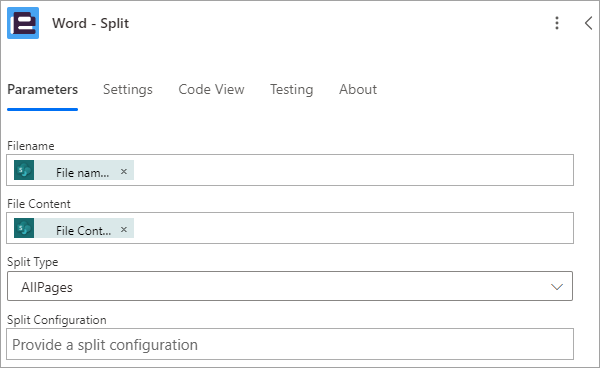Open the AllPages combo box
600x368 pixels.
[x=290, y=286]
